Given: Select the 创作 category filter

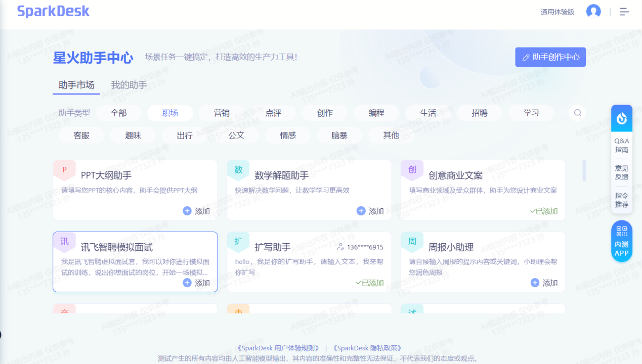Looking at the screenshot, I should pos(325,113).
